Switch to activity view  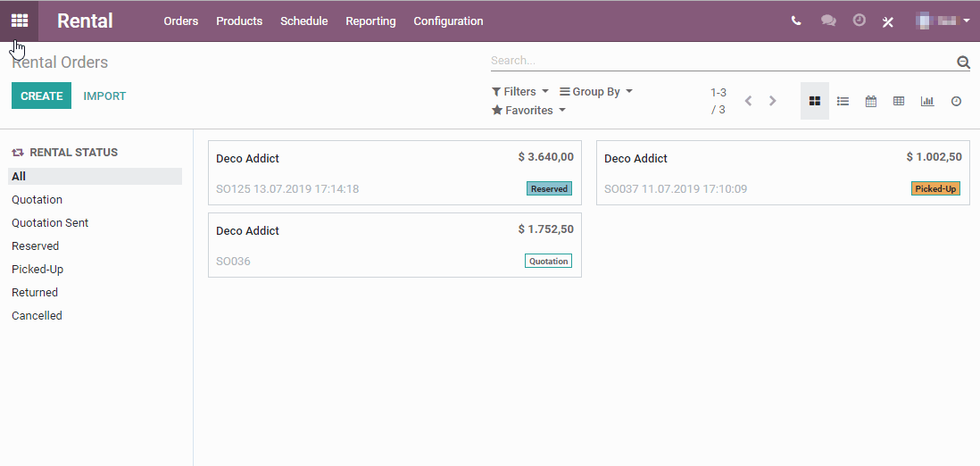click(x=956, y=101)
